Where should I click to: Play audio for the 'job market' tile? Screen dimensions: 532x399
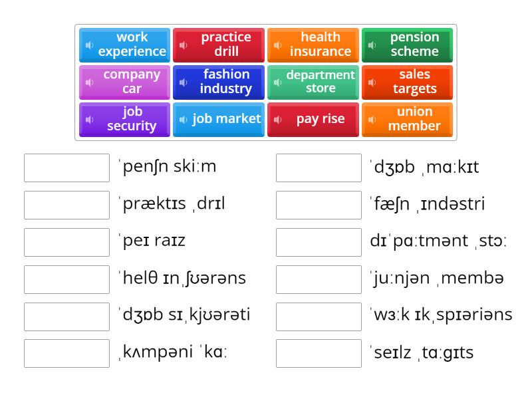point(184,119)
